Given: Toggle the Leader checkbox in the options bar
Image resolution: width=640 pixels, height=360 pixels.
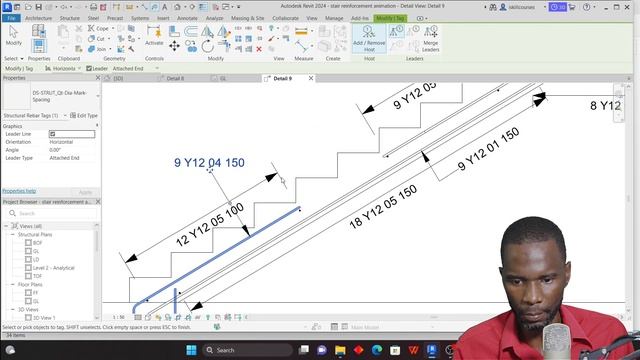Looking at the screenshot, I should 89,69.
